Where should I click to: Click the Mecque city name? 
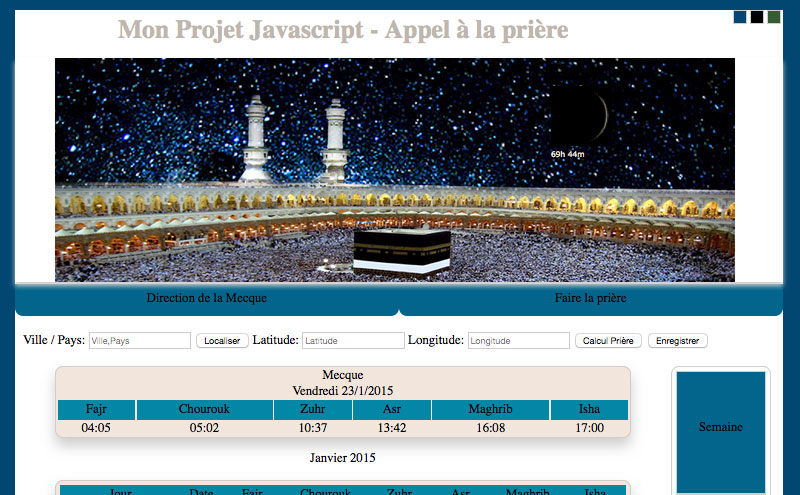(343, 375)
